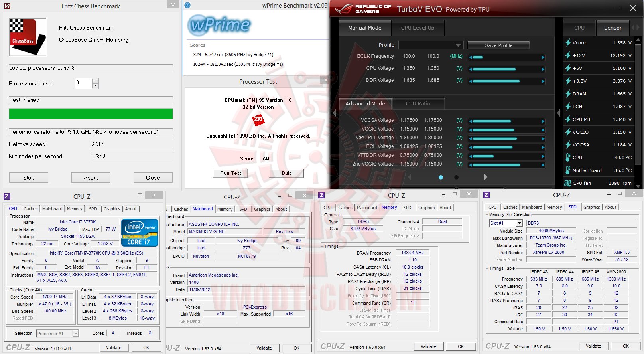Go to the previous TurboV page arrow
The height and width of the screenshot is (354, 644).
[410, 177]
